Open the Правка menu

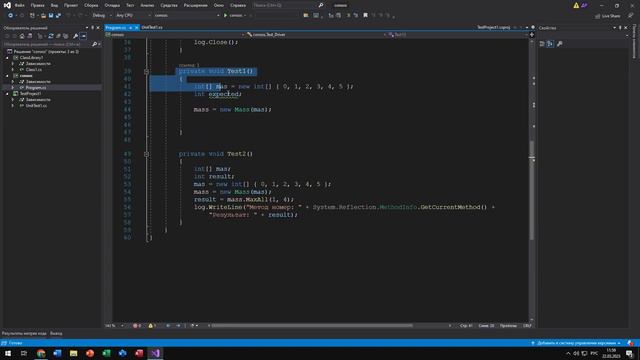(38, 5)
